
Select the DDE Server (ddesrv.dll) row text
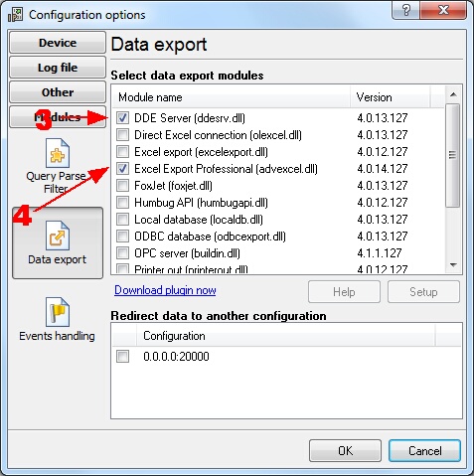point(190,118)
